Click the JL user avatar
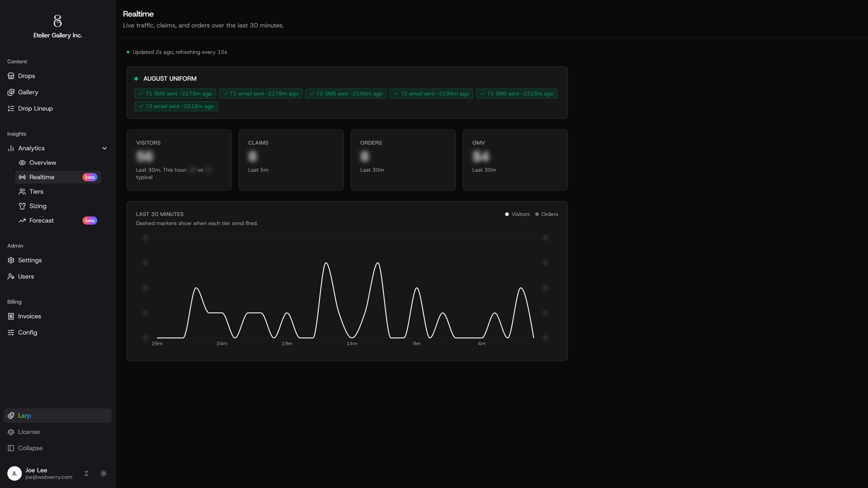 click(14, 474)
